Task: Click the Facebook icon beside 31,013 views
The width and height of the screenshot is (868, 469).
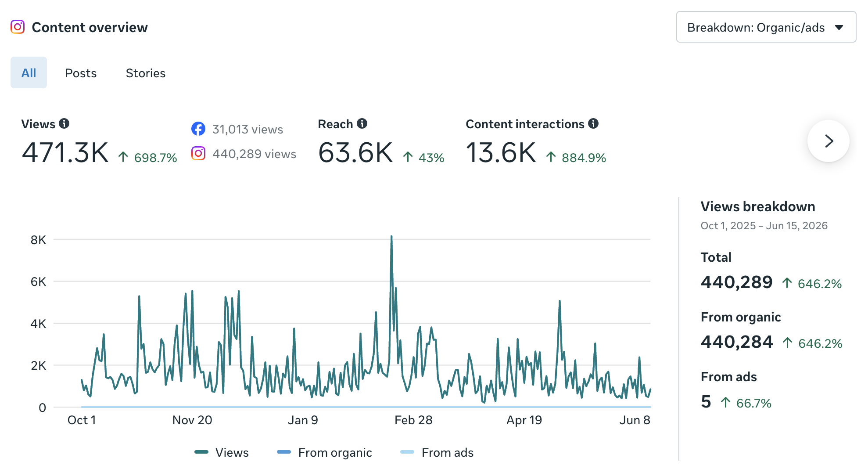Action: [198, 129]
